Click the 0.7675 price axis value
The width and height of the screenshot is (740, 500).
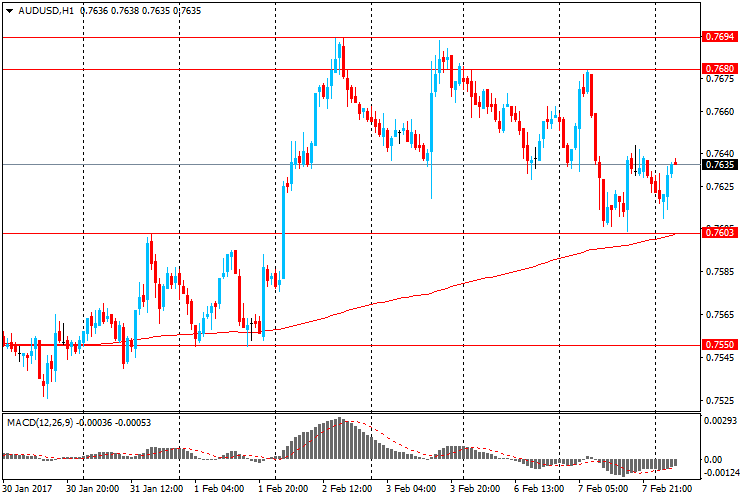(x=720, y=79)
